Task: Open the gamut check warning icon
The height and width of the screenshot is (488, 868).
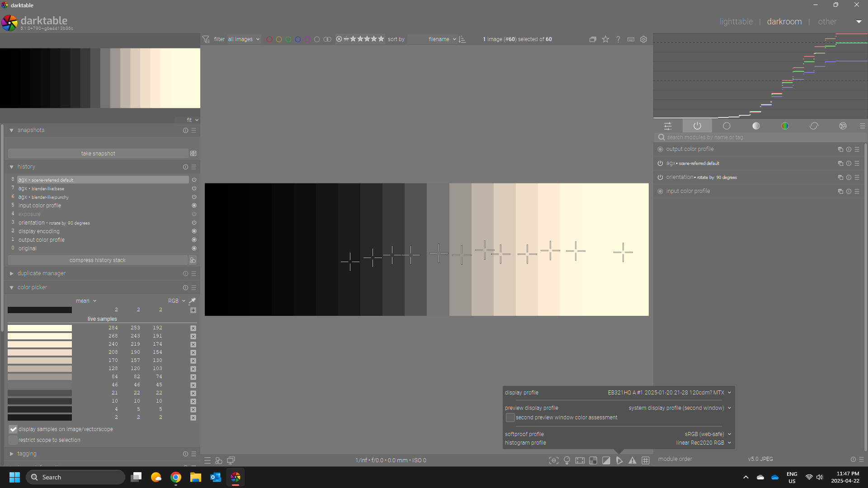Action: pyautogui.click(x=632, y=460)
